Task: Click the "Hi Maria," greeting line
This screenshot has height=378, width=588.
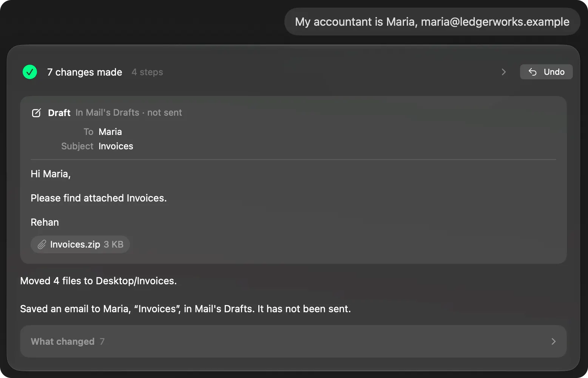Action: (x=51, y=174)
